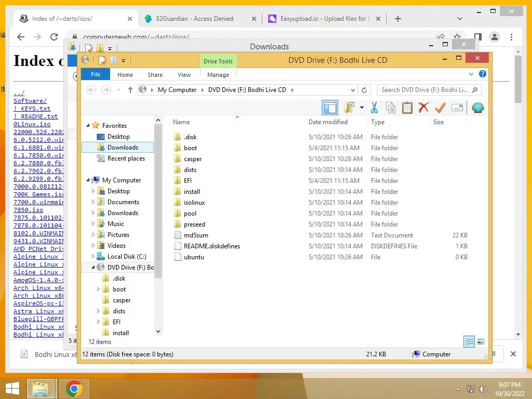Sort by Type column header
Screen dimensions: 532x399
click(398, 122)
